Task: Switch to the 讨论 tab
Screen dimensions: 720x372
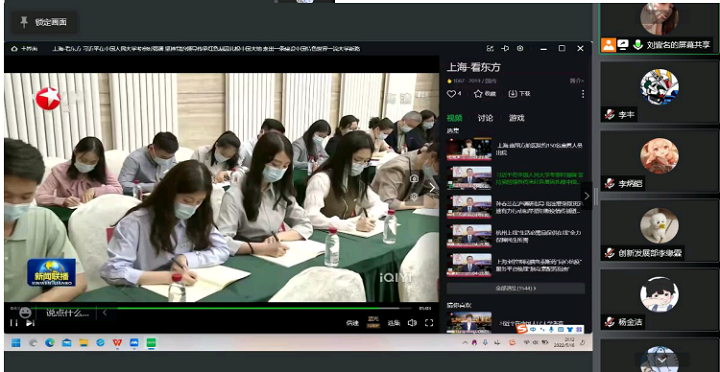Action: pyautogui.click(x=485, y=118)
